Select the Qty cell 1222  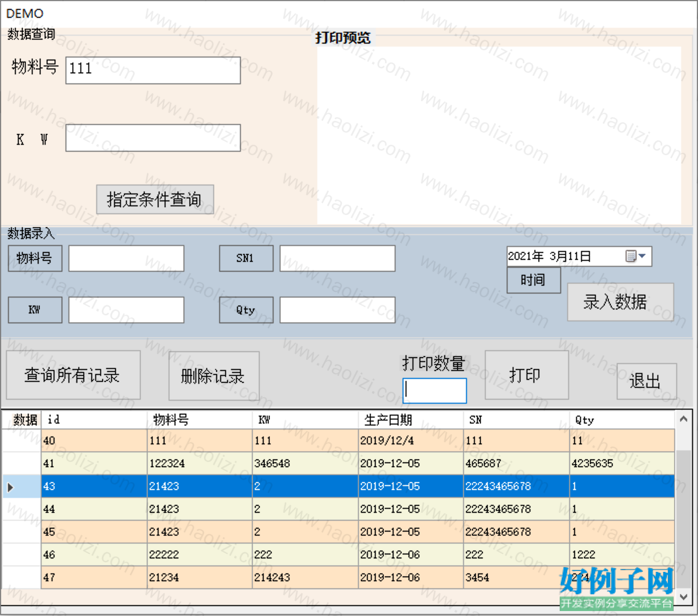pos(622,554)
